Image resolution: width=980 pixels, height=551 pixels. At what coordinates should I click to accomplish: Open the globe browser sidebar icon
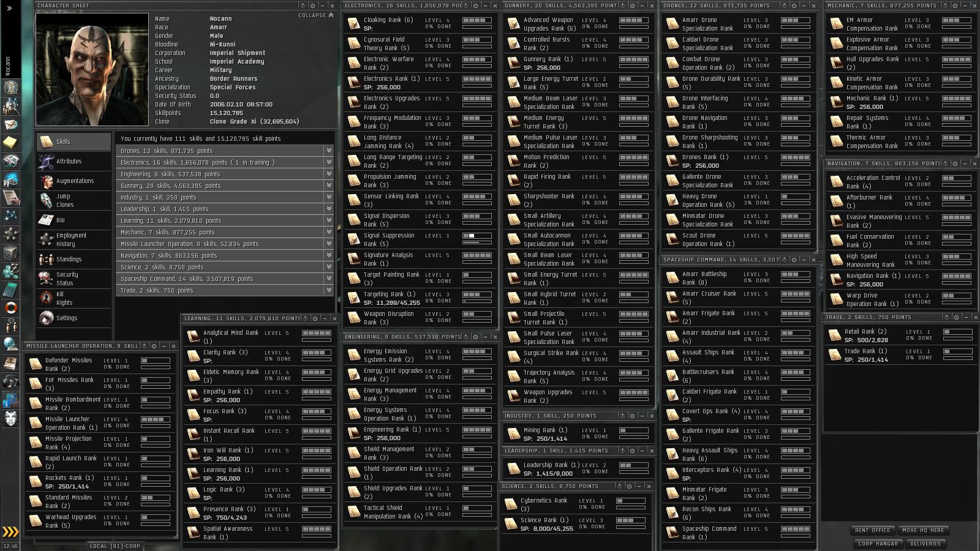click(10, 344)
